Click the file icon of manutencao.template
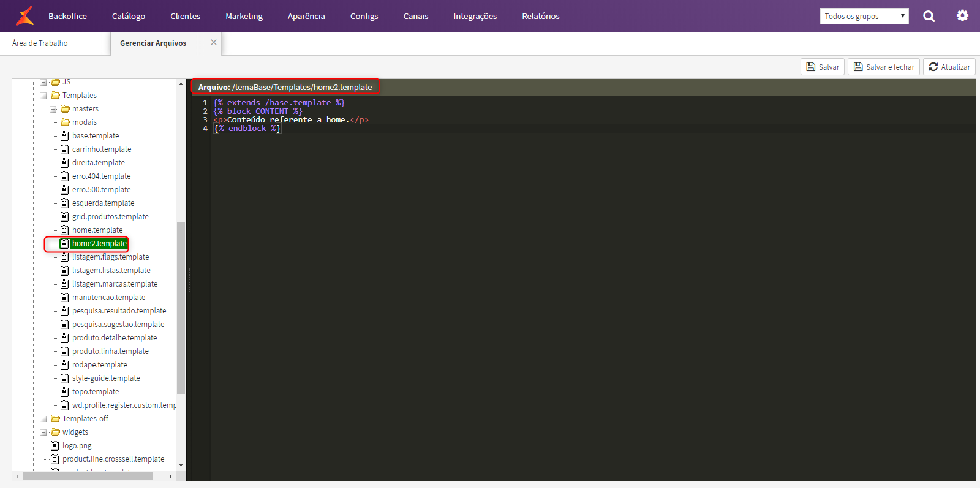Screen dimensions: 980x488 [x=65, y=298]
